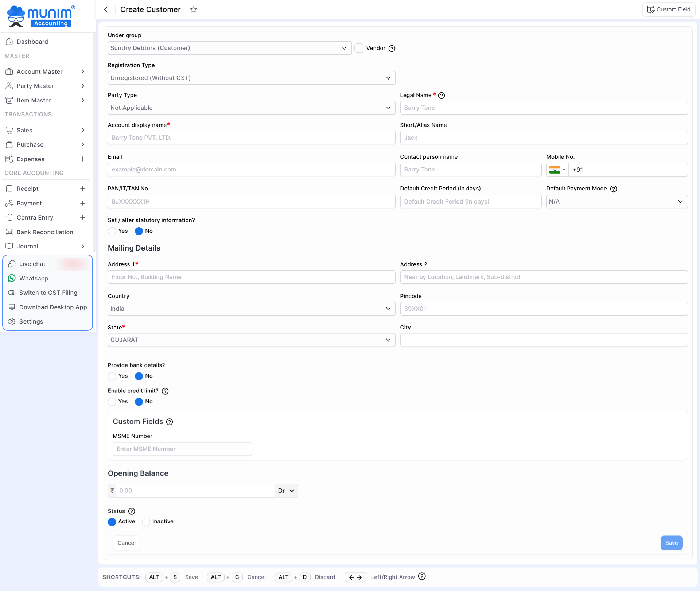The height and width of the screenshot is (592, 700).
Task: Select Yes for Enable credit limit
Action: coord(112,402)
